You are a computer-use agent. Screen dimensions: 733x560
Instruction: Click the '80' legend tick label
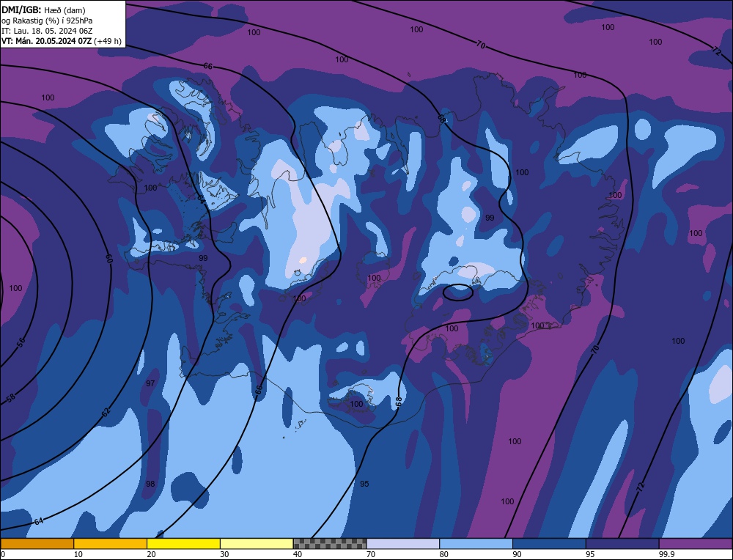(444, 554)
